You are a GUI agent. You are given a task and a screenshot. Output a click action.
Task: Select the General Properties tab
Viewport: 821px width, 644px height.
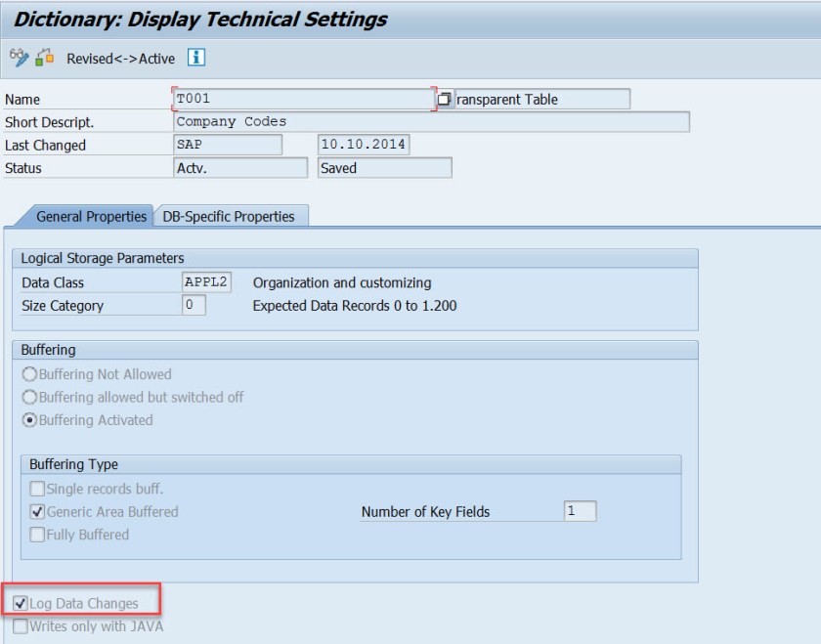91,216
